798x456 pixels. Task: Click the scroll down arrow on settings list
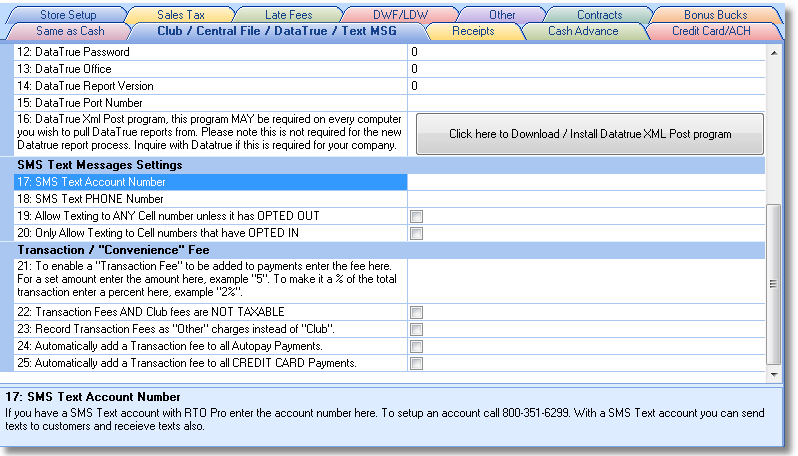point(772,374)
